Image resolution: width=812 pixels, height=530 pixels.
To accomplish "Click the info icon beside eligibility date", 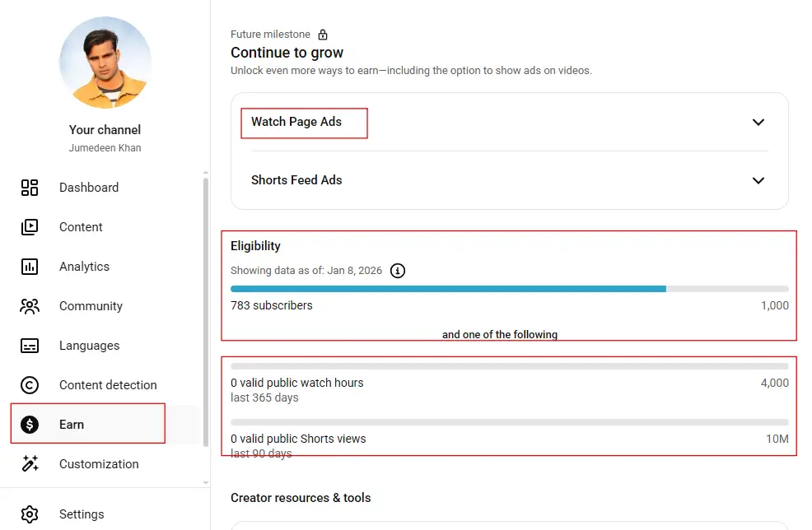I will click(398, 271).
